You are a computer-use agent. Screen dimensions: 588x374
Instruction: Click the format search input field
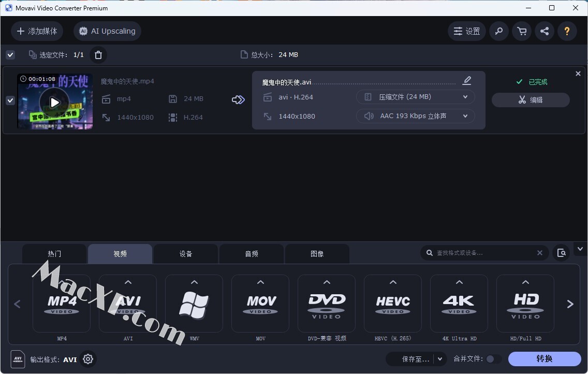pos(484,253)
